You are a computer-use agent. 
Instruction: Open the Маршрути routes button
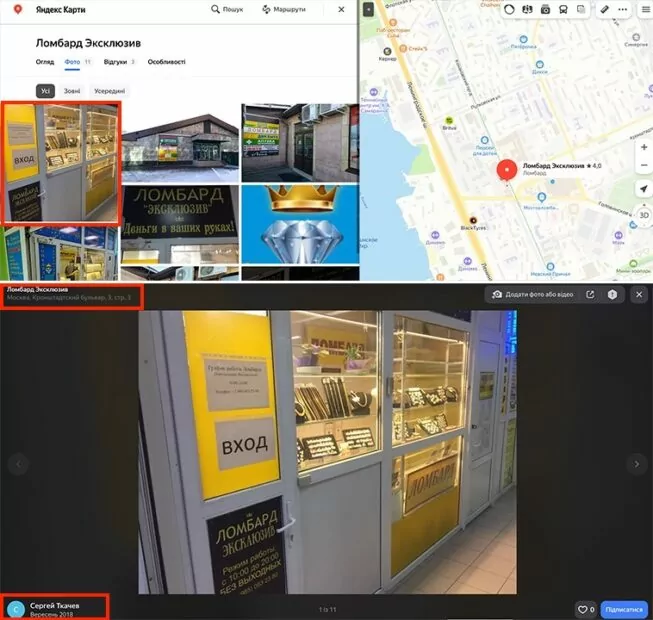(x=284, y=9)
